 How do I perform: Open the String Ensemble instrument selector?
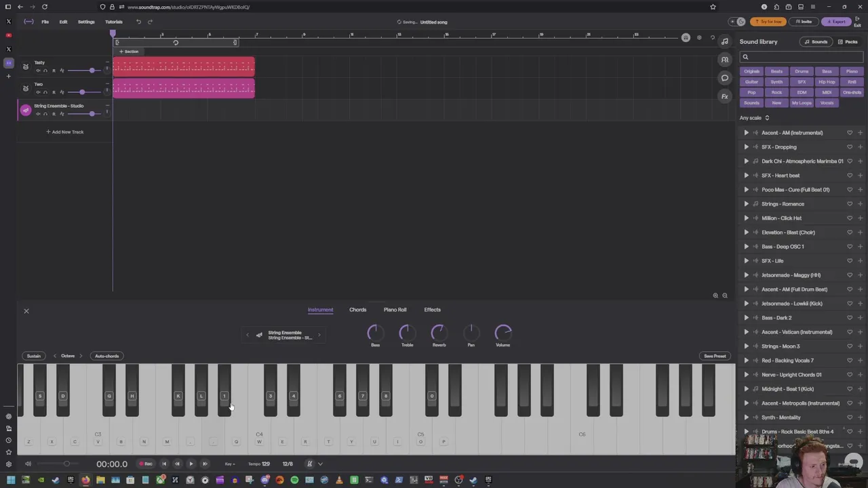coord(285,335)
